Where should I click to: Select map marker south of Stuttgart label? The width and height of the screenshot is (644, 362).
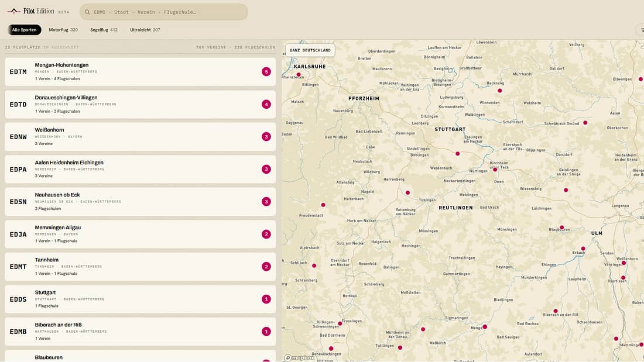[458, 153]
